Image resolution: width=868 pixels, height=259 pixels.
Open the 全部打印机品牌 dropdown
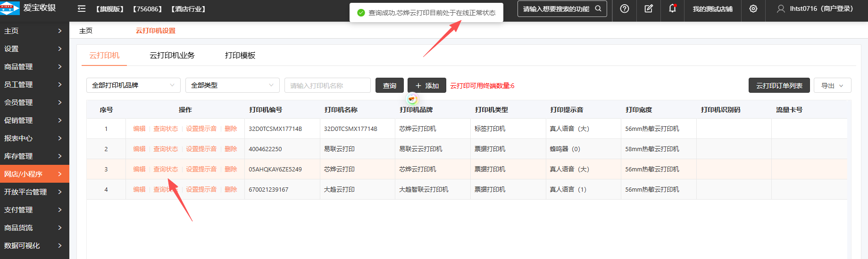(x=133, y=85)
